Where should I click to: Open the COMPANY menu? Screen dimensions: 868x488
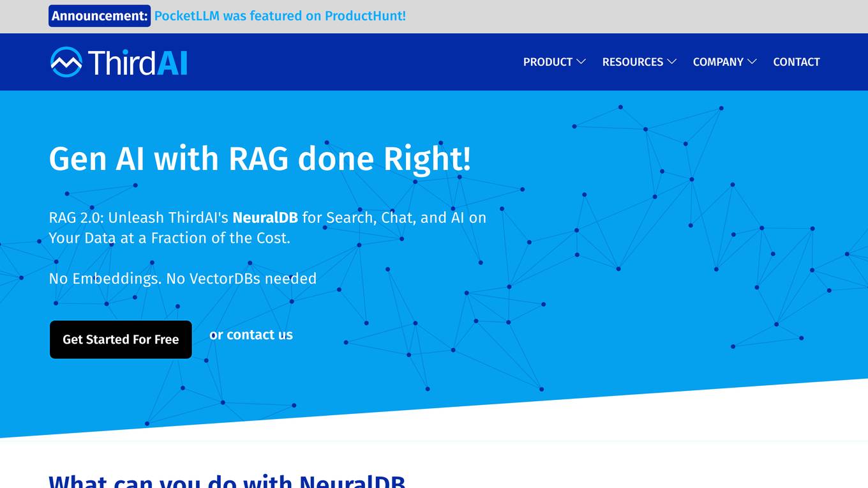[718, 62]
